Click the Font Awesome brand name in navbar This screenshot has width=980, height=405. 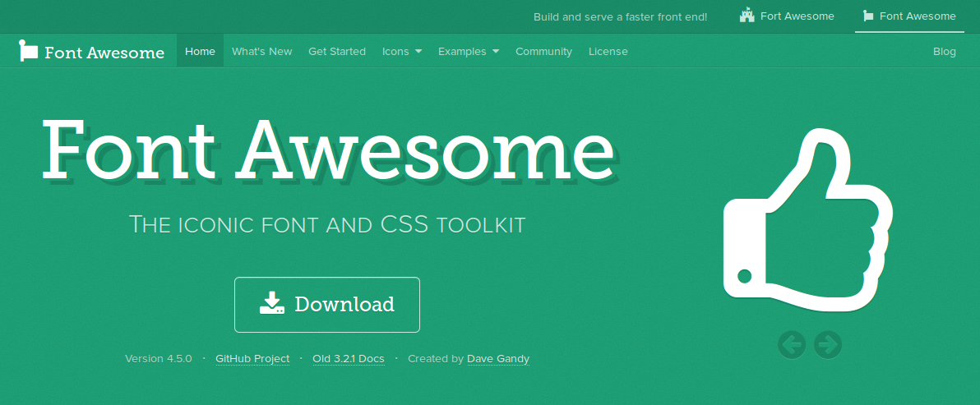pos(104,53)
